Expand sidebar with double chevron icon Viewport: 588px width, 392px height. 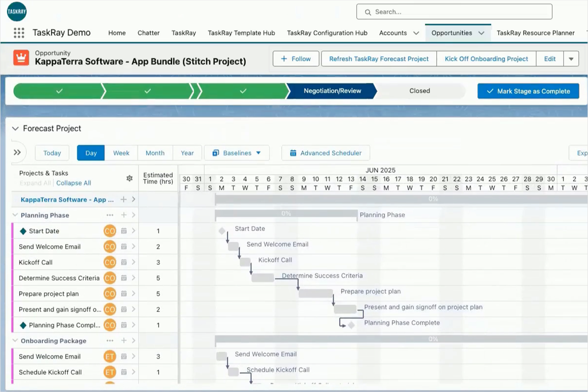[x=17, y=152]
